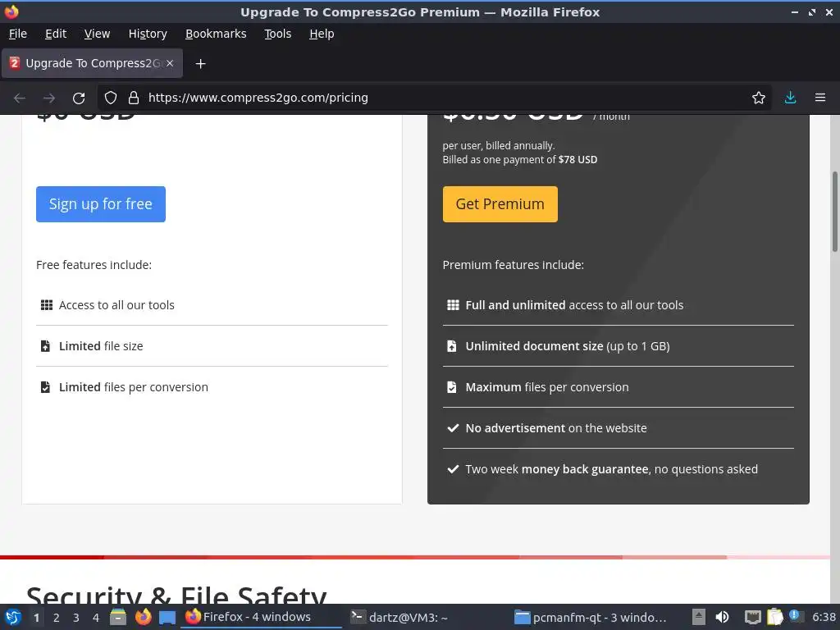Click checkmark beside money back guarantee
The width and height of the screenshot is (840, 630).
point(453,469)
